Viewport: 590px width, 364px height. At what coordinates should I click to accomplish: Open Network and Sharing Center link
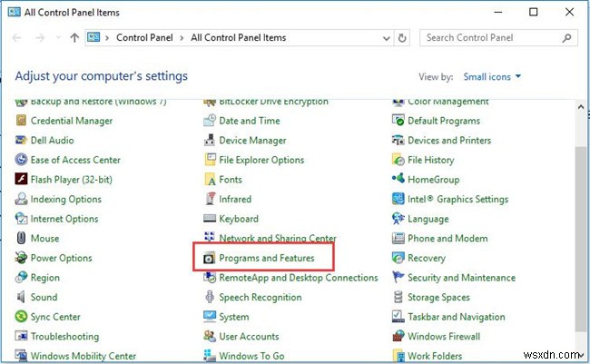coord(278,238)
